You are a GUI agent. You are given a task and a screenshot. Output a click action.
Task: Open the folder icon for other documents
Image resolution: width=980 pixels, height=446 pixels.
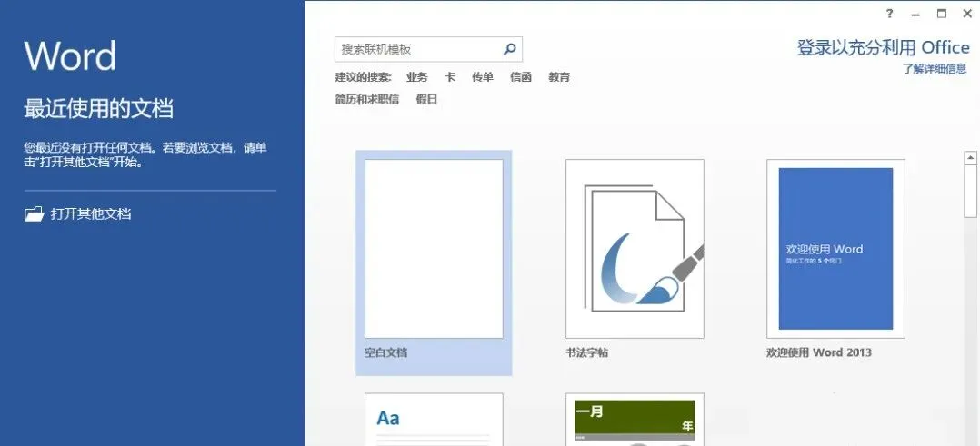pos(34,213)
